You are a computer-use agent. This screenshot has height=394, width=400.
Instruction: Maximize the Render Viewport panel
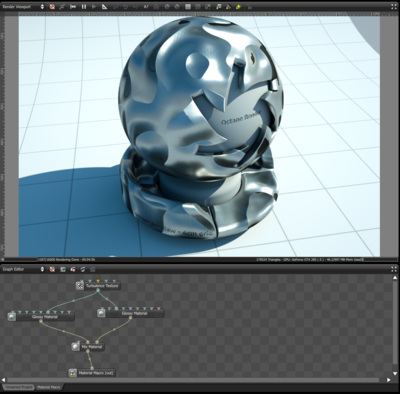pyautogui.click(x=394, y=6)
